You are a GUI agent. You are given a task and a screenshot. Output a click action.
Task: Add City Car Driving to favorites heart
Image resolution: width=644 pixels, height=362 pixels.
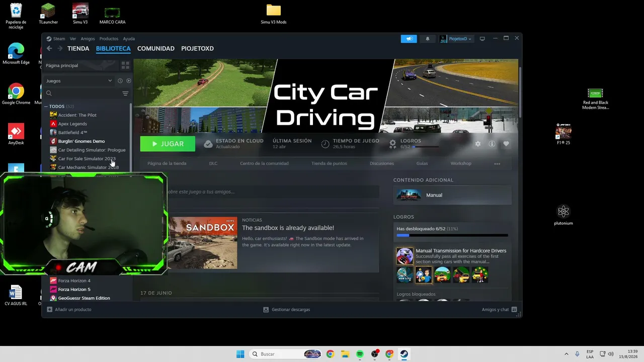click(506, 144)
